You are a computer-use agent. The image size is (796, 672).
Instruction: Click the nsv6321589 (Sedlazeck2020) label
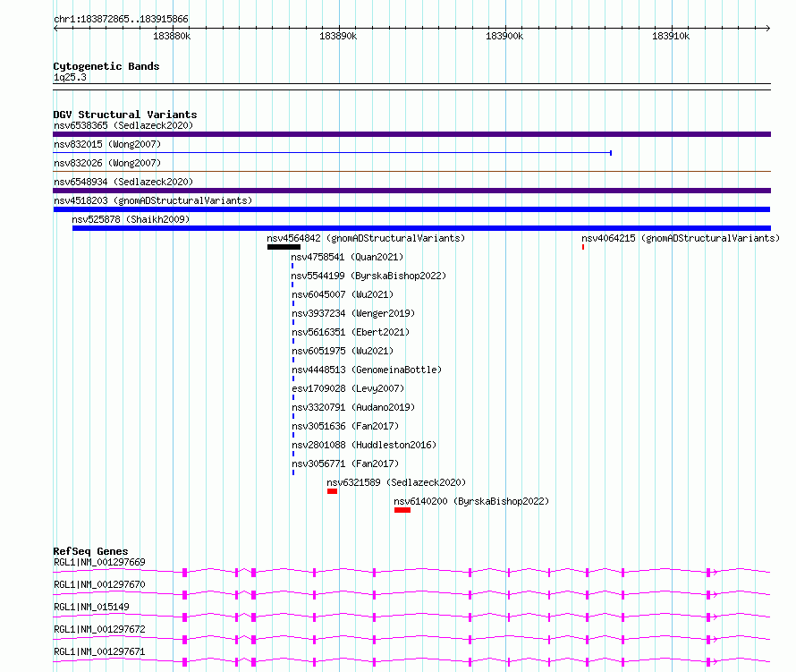pyautogui.click(x=396, y=482)
